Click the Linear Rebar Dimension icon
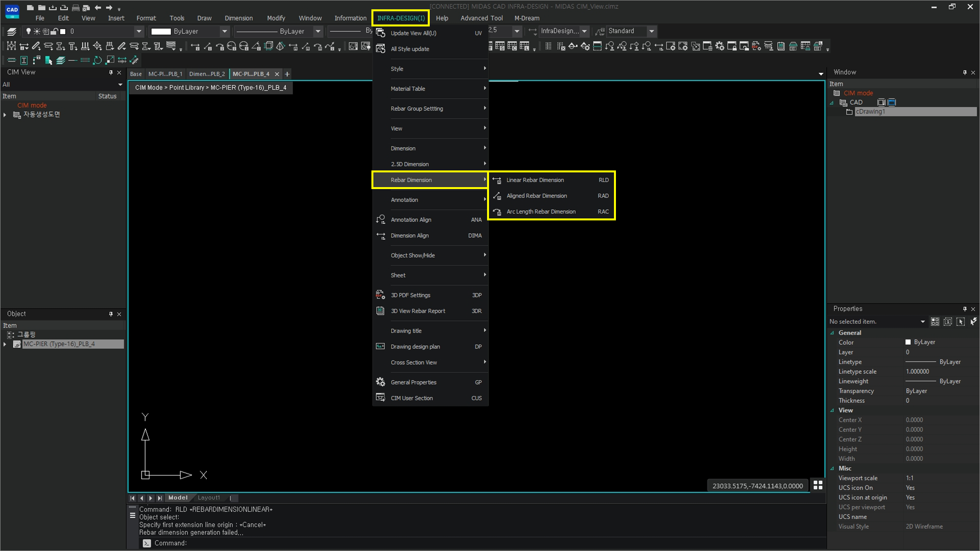This screenshot has width=980, height=551. (x=497, y=180)
